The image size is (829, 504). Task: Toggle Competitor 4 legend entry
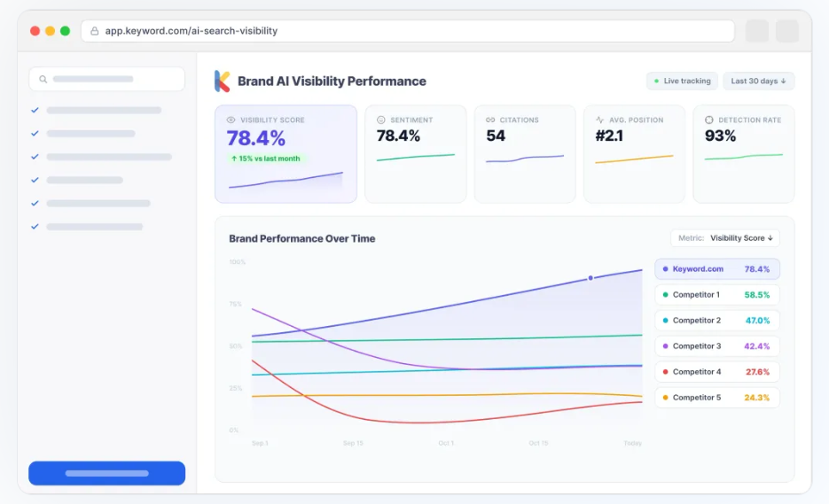tap(717, 372)
